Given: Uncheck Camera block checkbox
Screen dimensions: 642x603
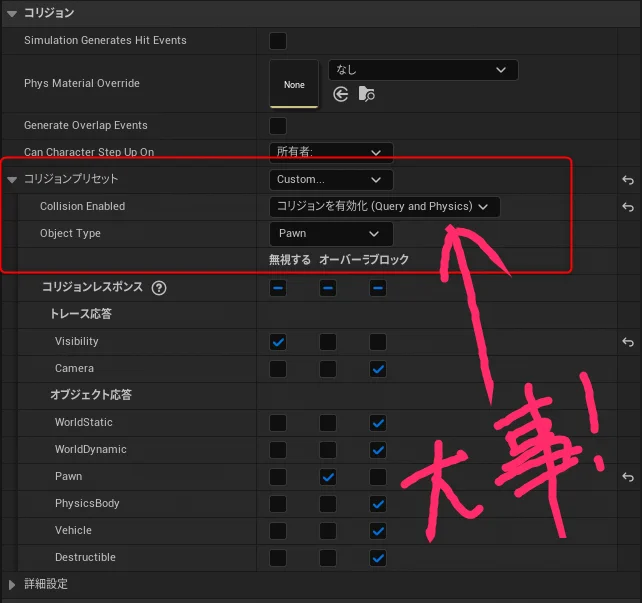Looking at the screenshot, I should (x=378, y=369).
